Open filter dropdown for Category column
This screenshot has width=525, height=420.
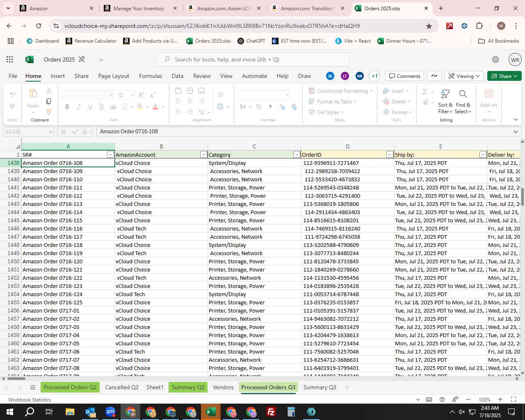(x=297, y=155)
